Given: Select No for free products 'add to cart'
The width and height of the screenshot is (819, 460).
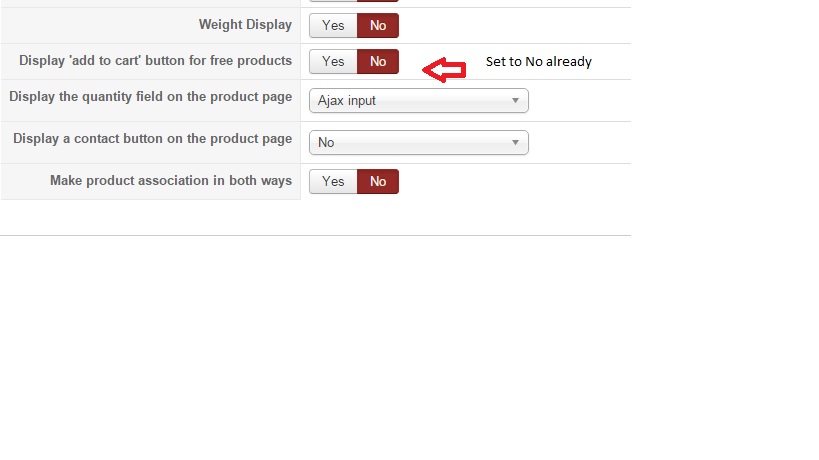Looking at the screenshot, I should point(378,62).
